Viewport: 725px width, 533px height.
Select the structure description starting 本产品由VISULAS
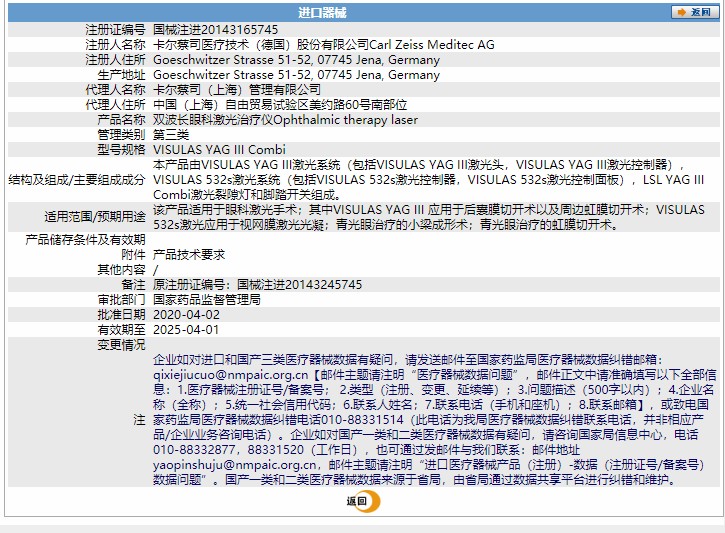tap(429, 180)
